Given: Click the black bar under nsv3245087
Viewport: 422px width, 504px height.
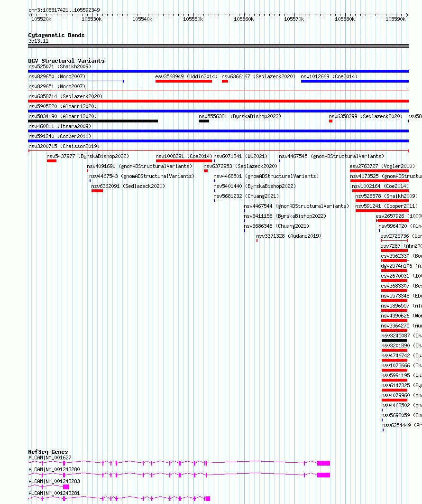Looking at the screenshot, I should [394, 340].
